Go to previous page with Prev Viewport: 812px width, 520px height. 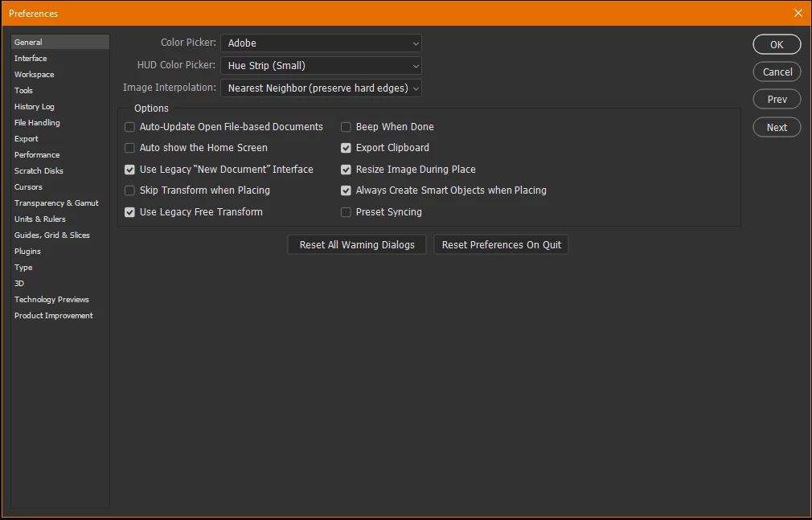777,100
